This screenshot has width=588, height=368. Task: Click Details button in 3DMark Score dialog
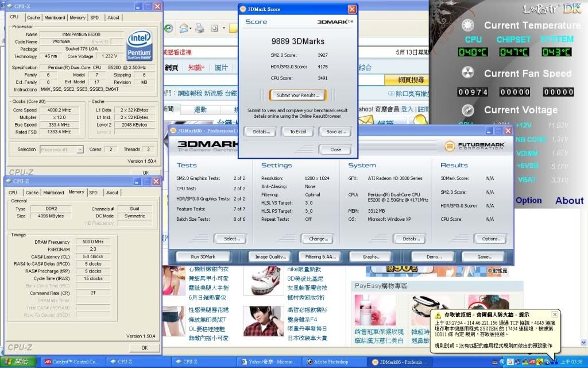pos(261,132)
